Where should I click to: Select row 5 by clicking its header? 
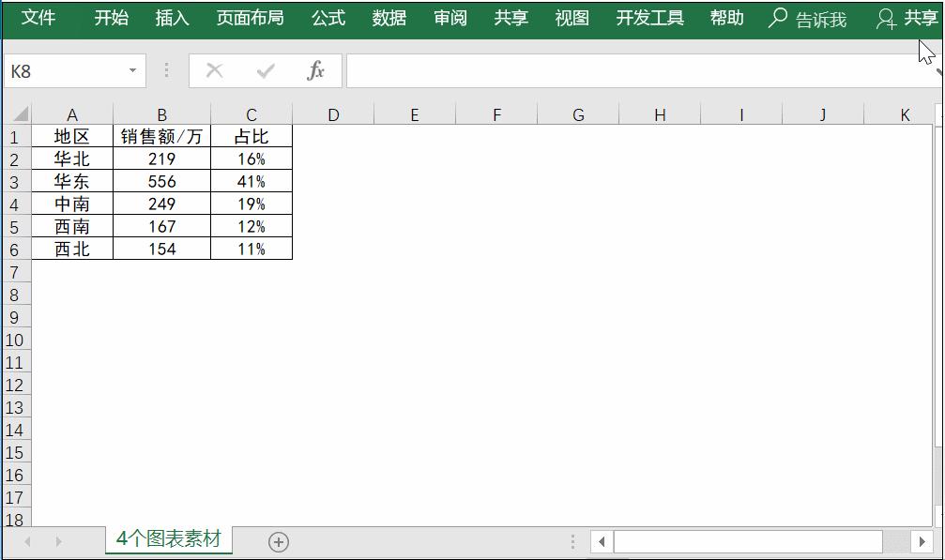(x=14, y=226)
